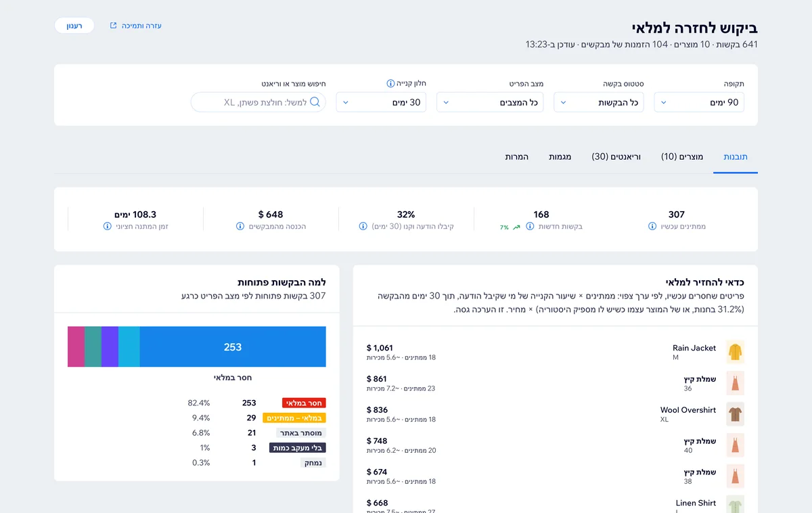Switch to the מוצרים (10) tab
Image resolution: width=812 pixels, height=513 pixels.
[x=682, y=156]
